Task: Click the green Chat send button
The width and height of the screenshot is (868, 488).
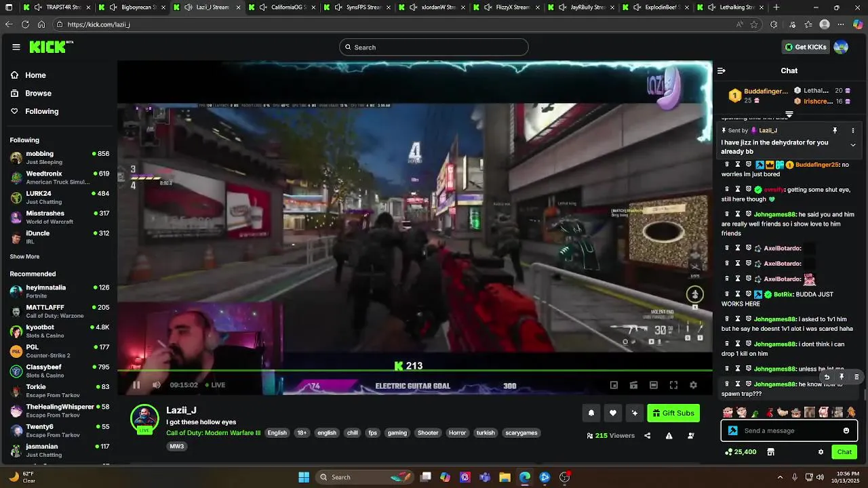Action: (844, 451)
